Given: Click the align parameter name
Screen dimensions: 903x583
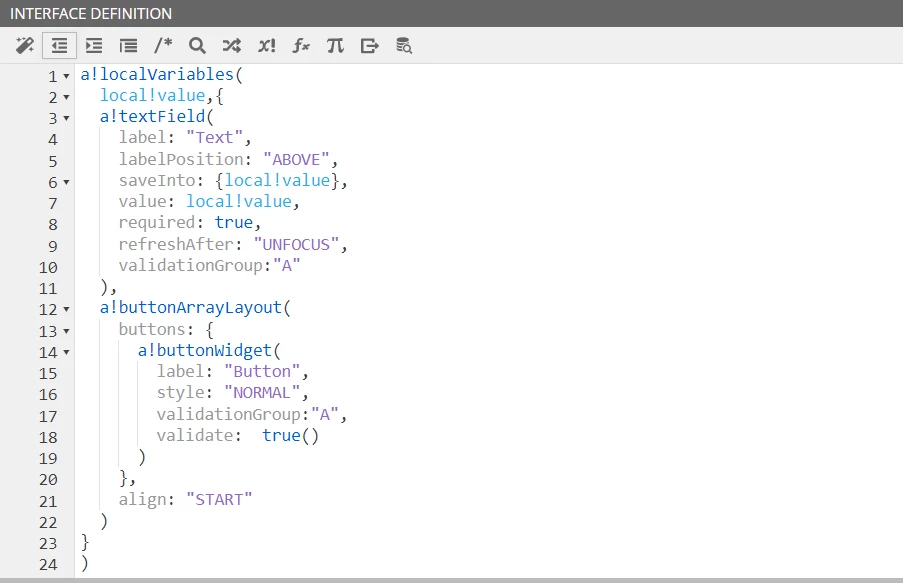Looking at the screenshot, I should point(143,499).
